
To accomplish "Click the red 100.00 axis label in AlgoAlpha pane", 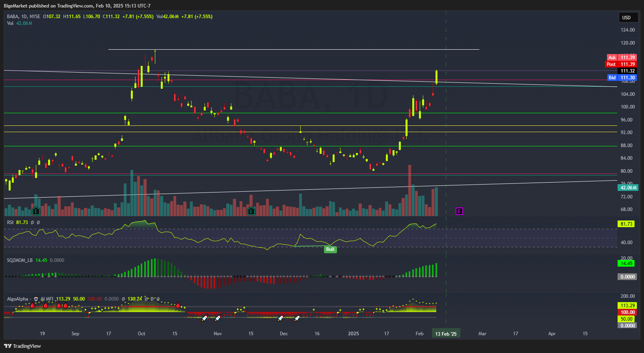I will click(x=627, y=312).
